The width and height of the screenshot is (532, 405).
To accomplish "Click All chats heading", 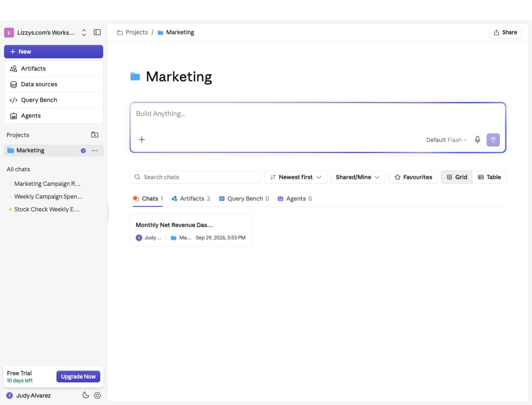I will (x=18, y=169).
